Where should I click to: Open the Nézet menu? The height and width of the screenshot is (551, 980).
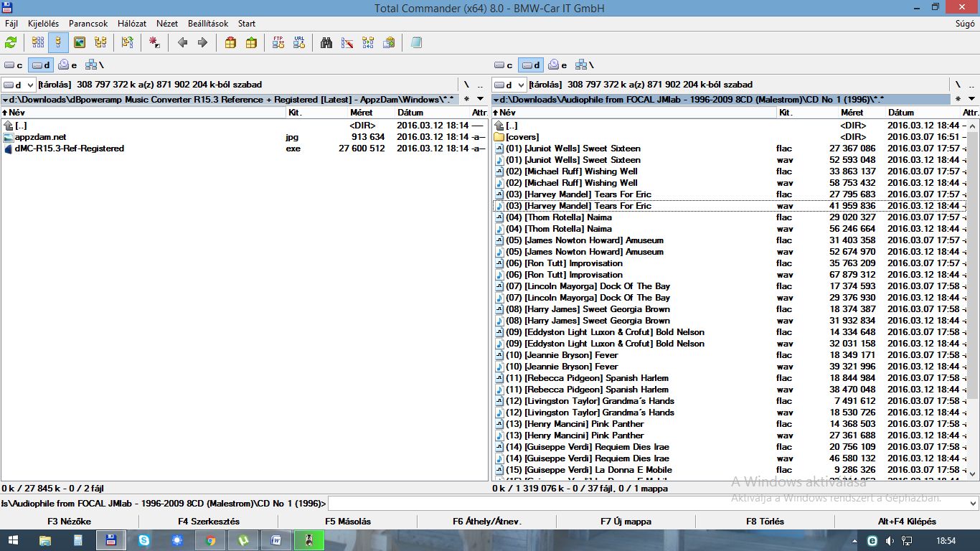coord(167,24)
